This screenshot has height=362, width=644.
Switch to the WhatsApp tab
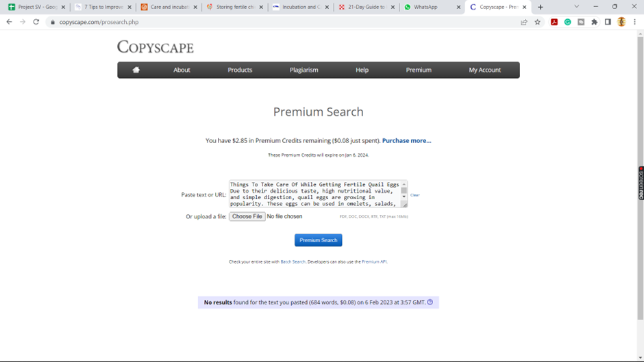431,7
